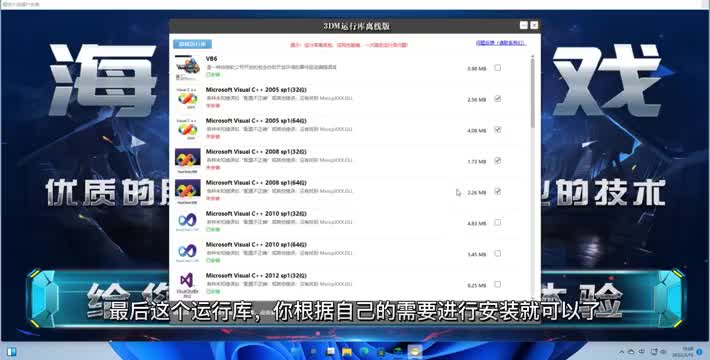Click the Visual C++ 2008 sp1(32位) icon

pyautogui.click(x=187, y=160)
